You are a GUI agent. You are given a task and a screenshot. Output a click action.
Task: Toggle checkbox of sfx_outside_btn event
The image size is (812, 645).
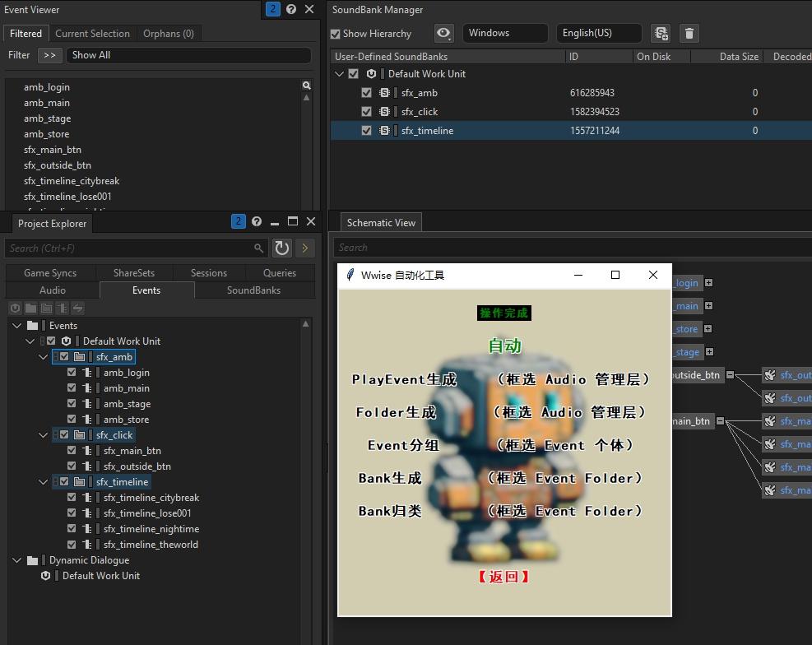point(72,466)
